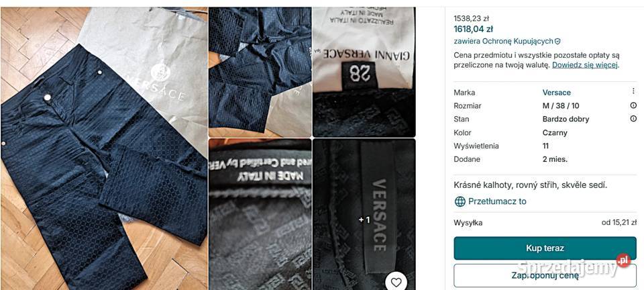The width and height of the screenshot is (644, 290).
Task: Click the buyer protection shield icon
Action: (557, 42)
